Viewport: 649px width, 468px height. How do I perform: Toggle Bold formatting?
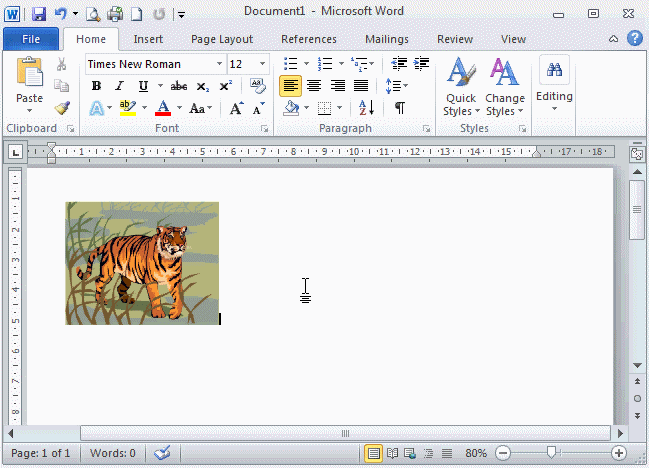point(96,86)
